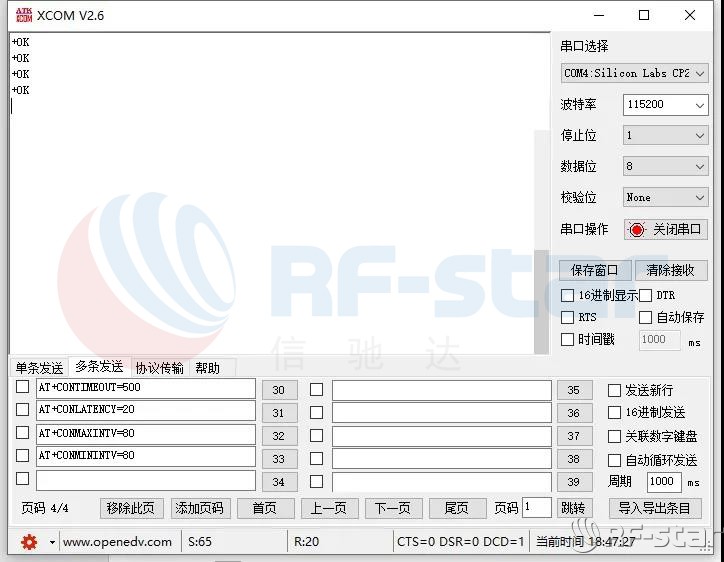Click the empty command field beside button 36
The height and width of the screenshot is (562, 724).
point(442,413)
